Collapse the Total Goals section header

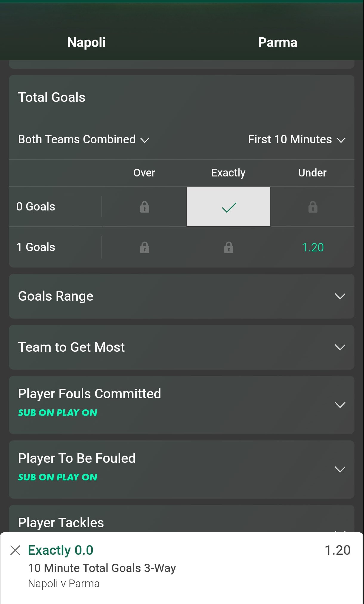click(x=52, y=97)
